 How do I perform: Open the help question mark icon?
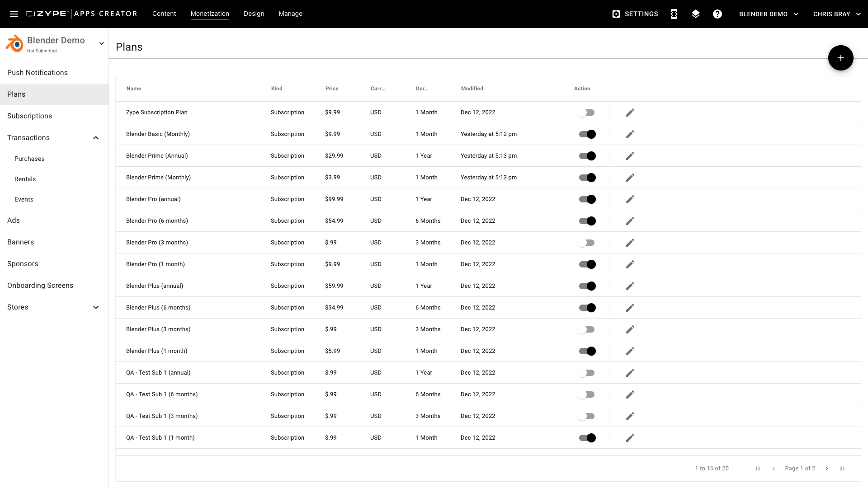717,14
